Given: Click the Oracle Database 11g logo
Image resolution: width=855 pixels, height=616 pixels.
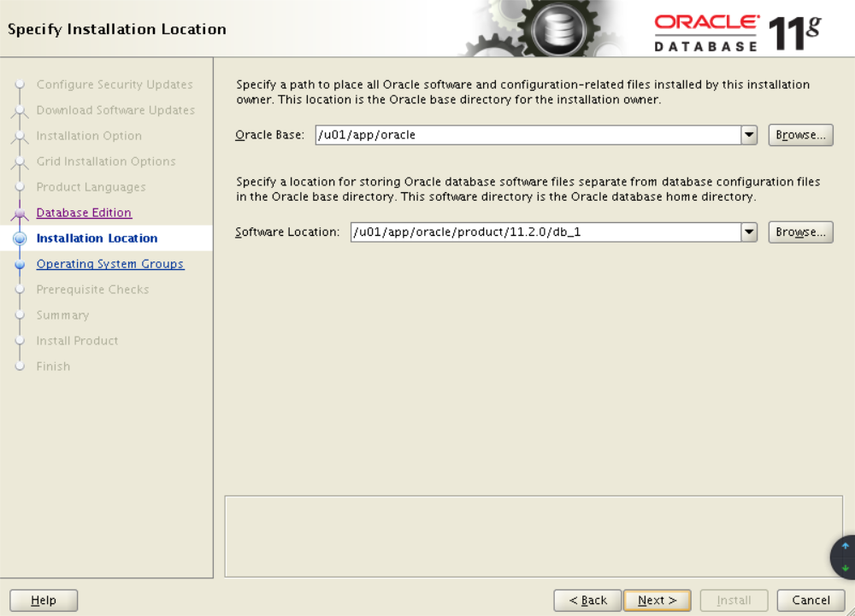Looking at the screenshot, I should (737, 32).
